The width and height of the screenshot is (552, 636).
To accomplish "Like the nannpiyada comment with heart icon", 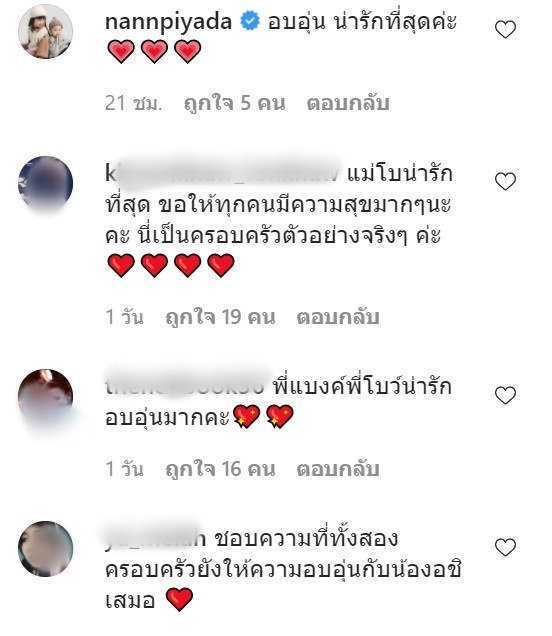I will point(505,29).
